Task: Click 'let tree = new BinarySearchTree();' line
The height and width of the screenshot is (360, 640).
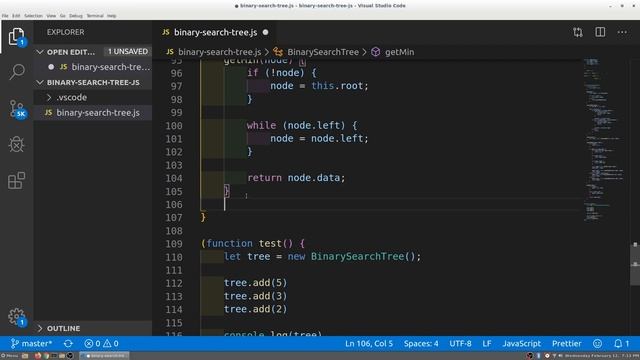Action: 322,256
